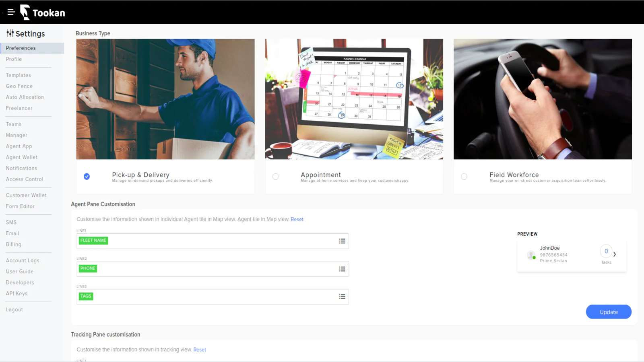Reset Agent Pane customisation
The width and height of the screenshot is (644, 362).
[x=297, y=219]
